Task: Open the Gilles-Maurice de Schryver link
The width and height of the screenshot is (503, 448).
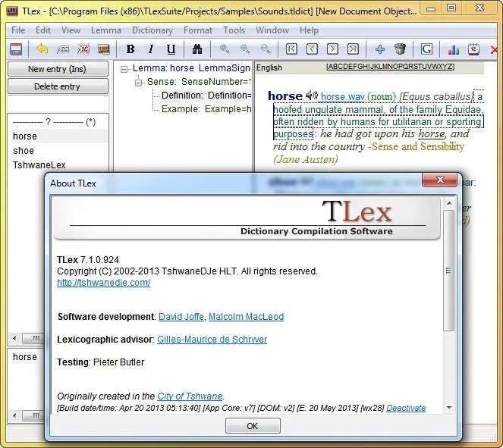Action: pos(212,340)
